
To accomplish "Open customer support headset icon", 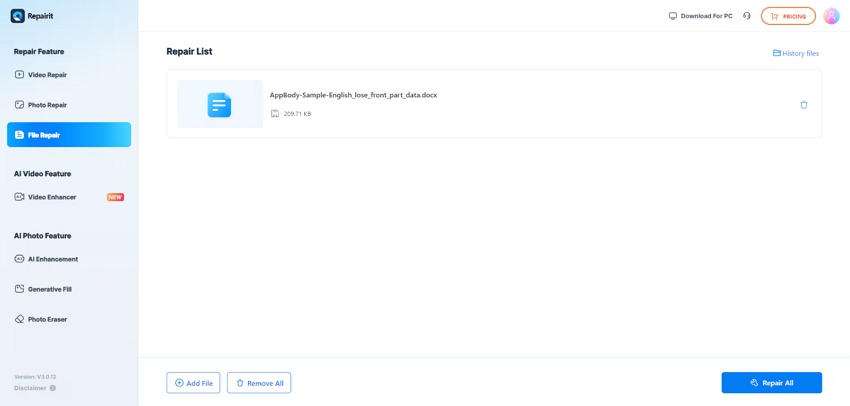I will tap(747, 16).
